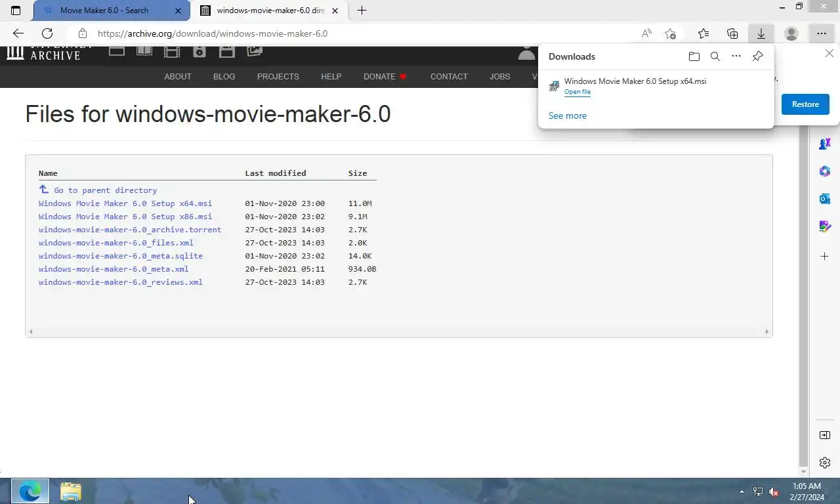Add a sidebar app with the plus
Viewport: 840px width, 504px height.
pos(825,256)
